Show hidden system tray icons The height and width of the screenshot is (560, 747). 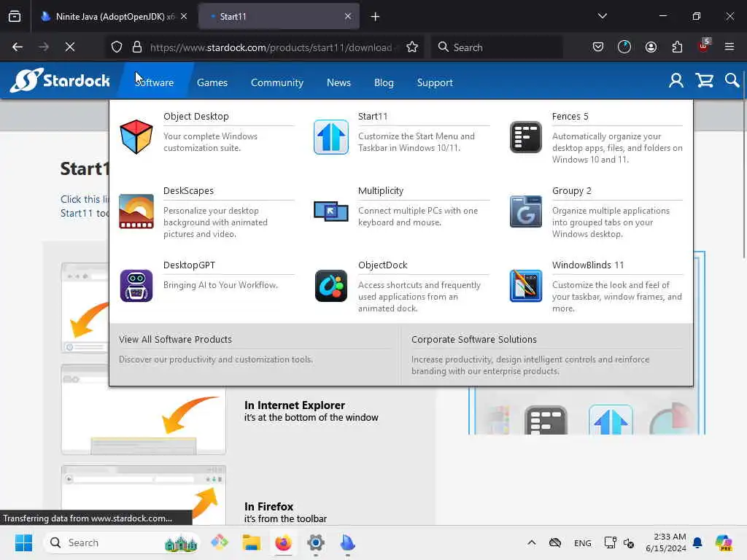tap(532, 542)
